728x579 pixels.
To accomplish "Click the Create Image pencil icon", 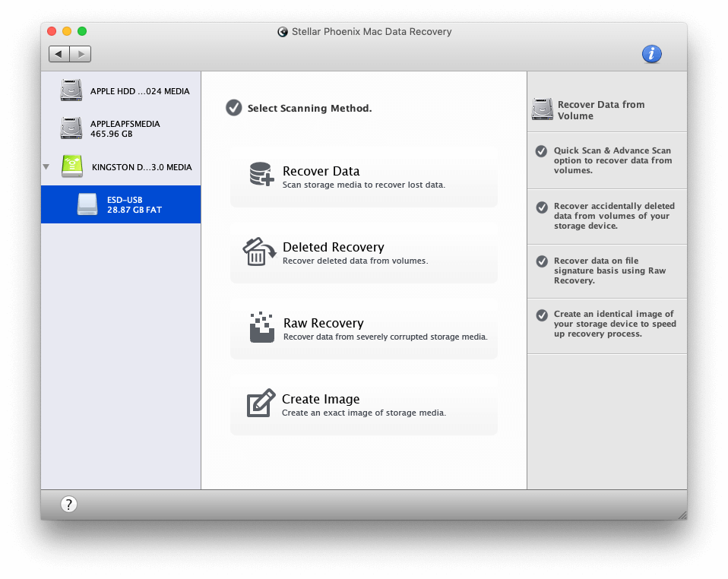I will tap(261, 403).
